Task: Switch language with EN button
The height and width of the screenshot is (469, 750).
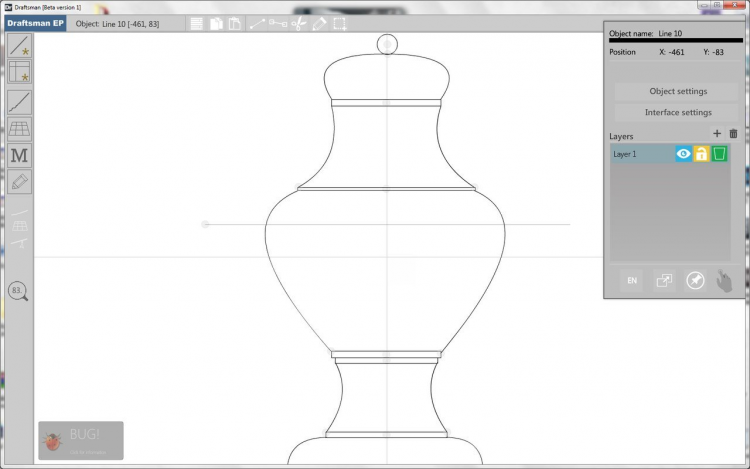Action: [632, 281]
